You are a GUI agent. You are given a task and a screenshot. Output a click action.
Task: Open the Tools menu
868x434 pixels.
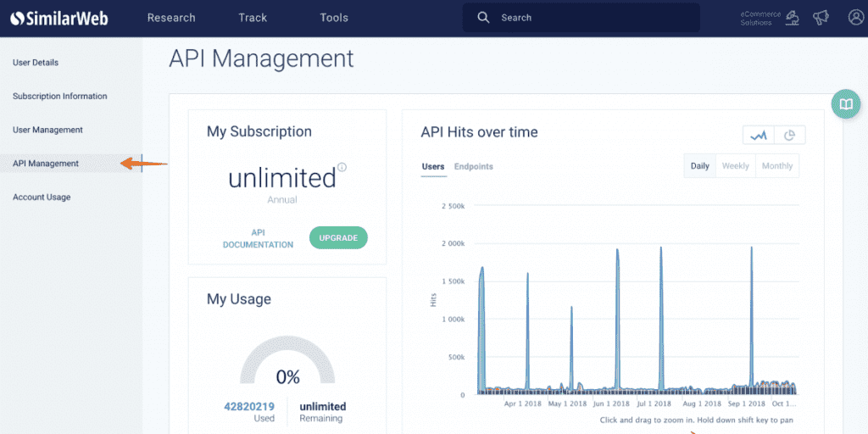(334, 18)
